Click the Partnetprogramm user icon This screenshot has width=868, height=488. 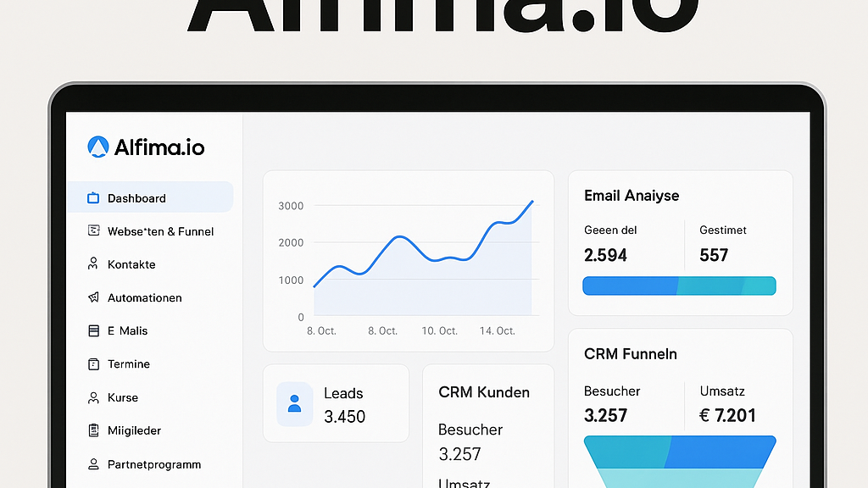point(93,464)
